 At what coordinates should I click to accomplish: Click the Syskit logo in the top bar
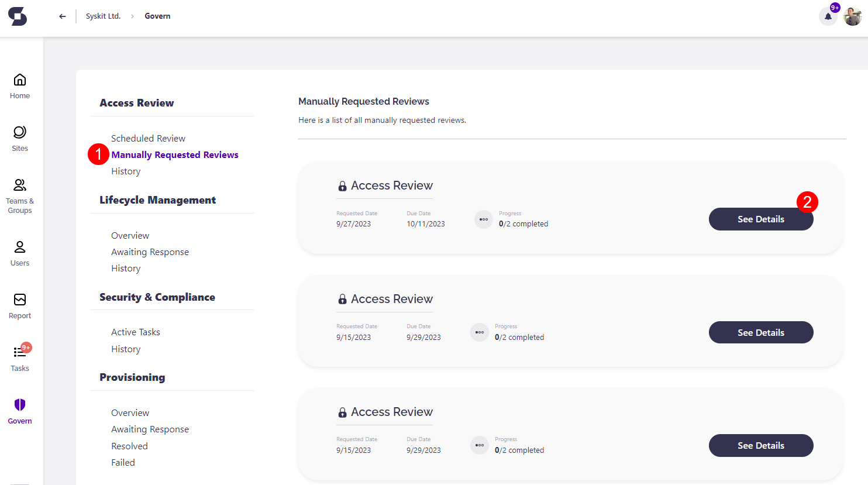(17, 17)
